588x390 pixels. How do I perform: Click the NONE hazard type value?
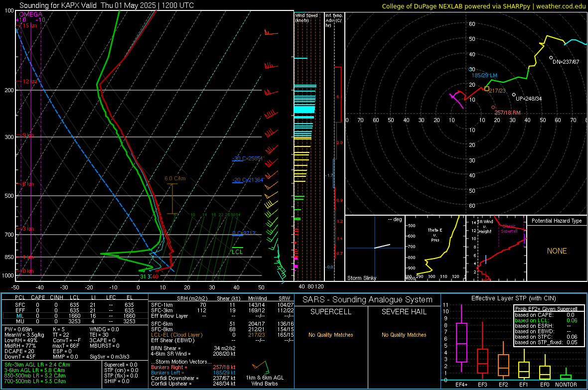click(x=557, y=251)
